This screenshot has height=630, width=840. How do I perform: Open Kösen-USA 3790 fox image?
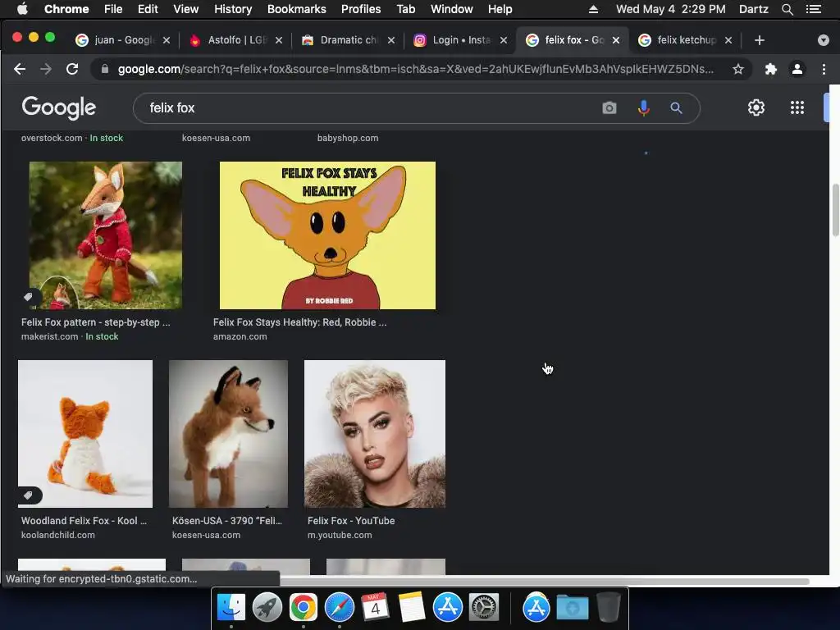coord(228,434)
